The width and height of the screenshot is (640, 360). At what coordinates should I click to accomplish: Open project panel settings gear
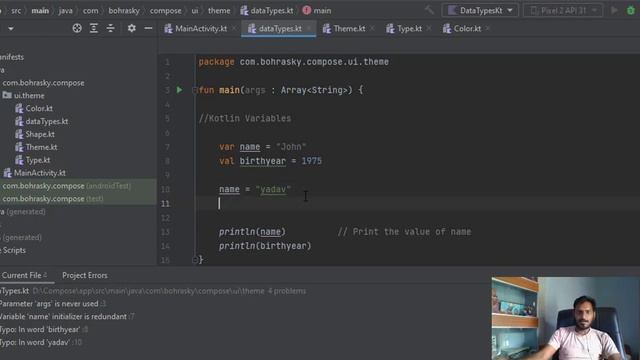[x=131, y=28]
